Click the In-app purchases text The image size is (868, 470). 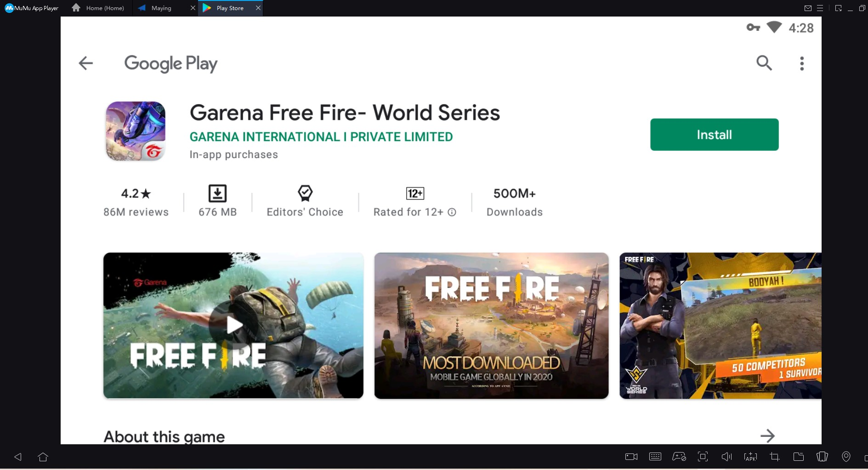234,155
